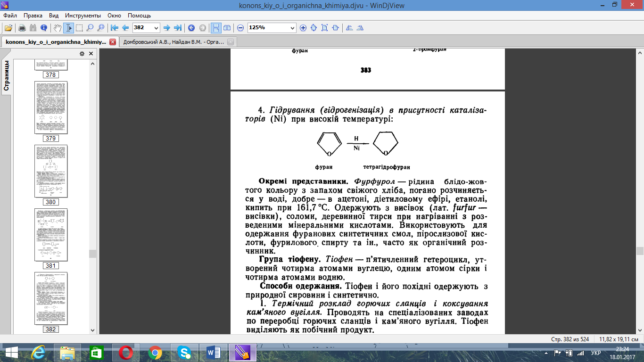This screenshot has width=644, height=362.
Task: Open thumbnails panel settings gear
Action: [x=82, y=54]
